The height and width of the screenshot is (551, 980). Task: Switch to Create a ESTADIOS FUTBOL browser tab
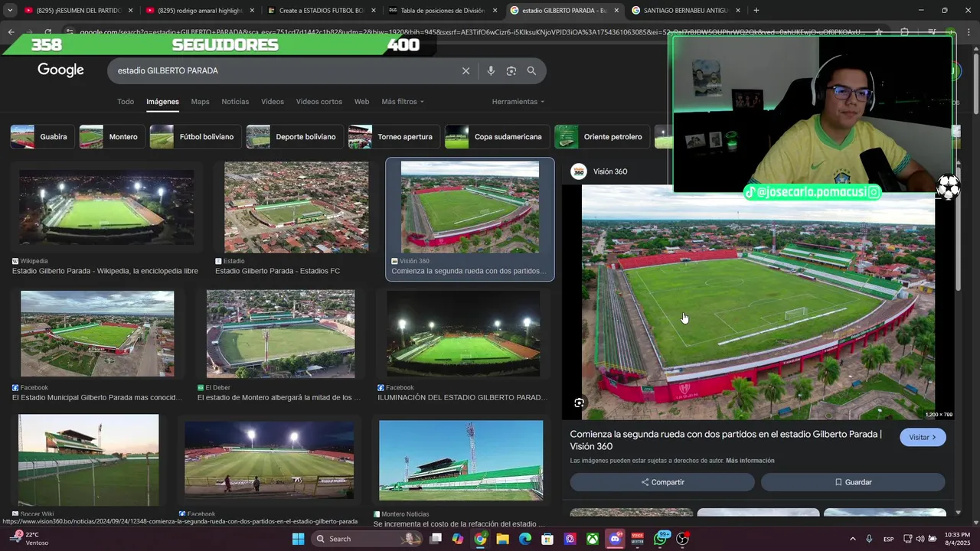322,11
